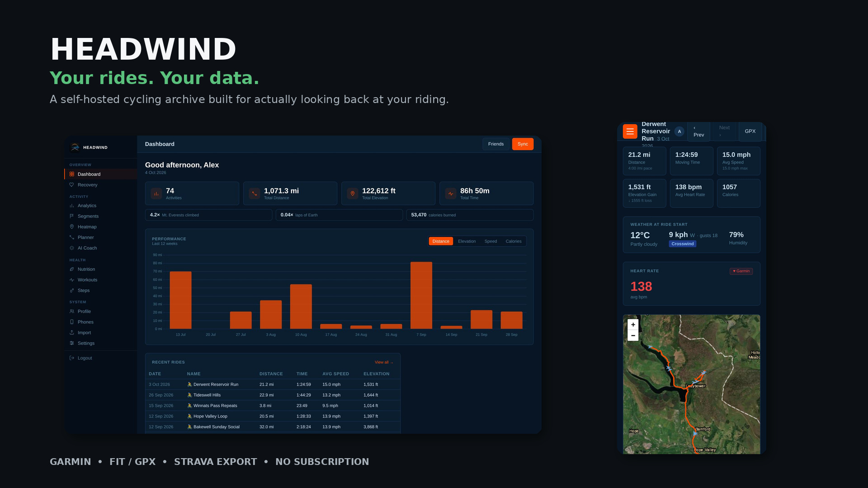Click the Headwind logo in the sidebar
This screenshot has width=868, height=488.
(x=75, y=147)
